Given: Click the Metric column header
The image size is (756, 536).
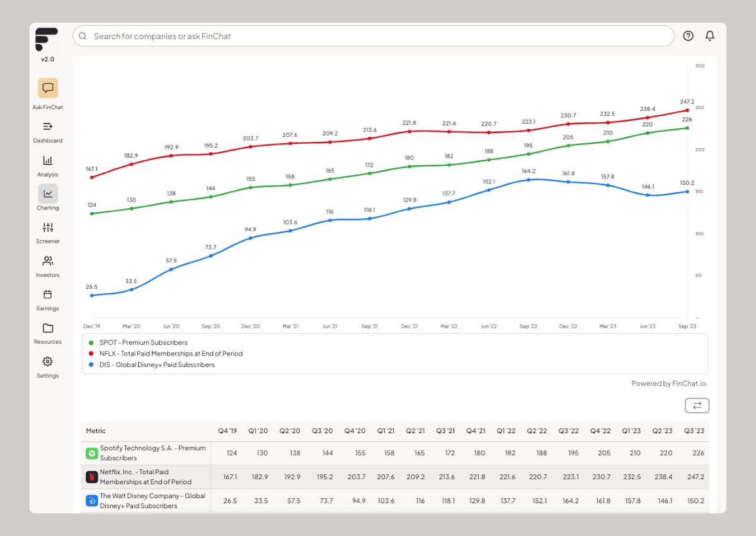Looking at the screenshot, I should pos(96,431).
